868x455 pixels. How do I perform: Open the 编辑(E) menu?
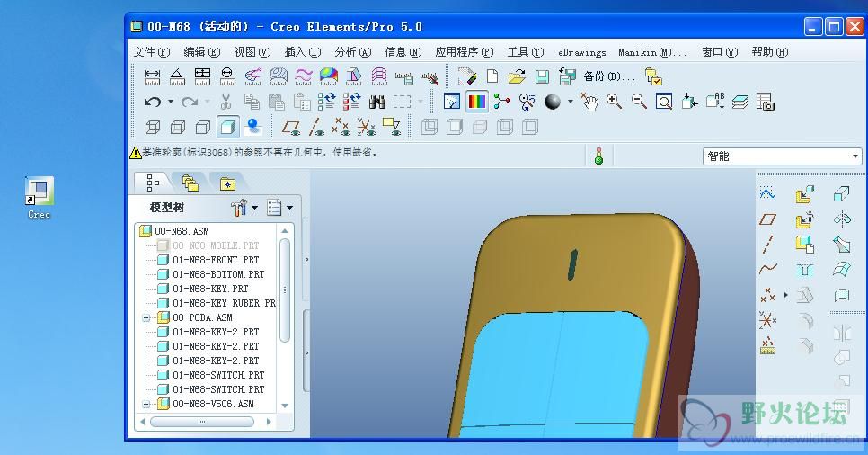click(x=201, y=52)
